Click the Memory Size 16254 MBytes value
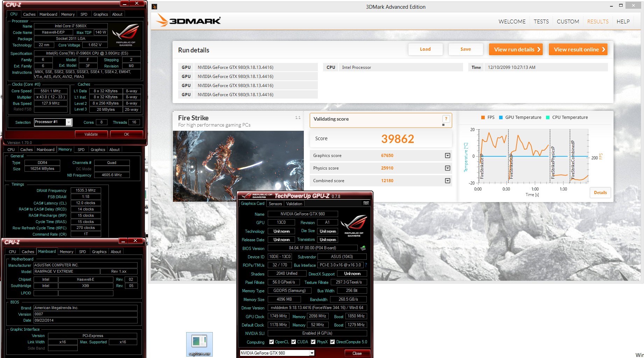The image size is (644, 358). coord(42,169)
